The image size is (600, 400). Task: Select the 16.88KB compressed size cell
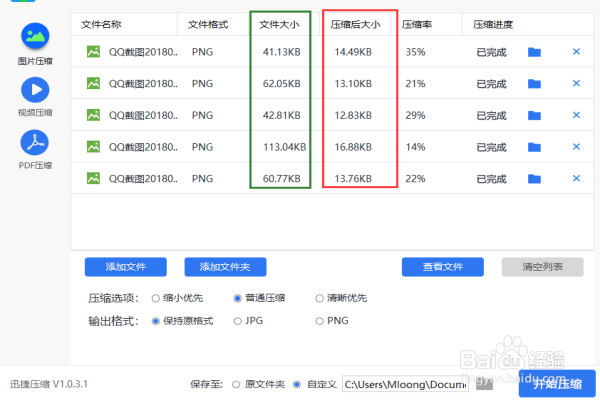353,147
